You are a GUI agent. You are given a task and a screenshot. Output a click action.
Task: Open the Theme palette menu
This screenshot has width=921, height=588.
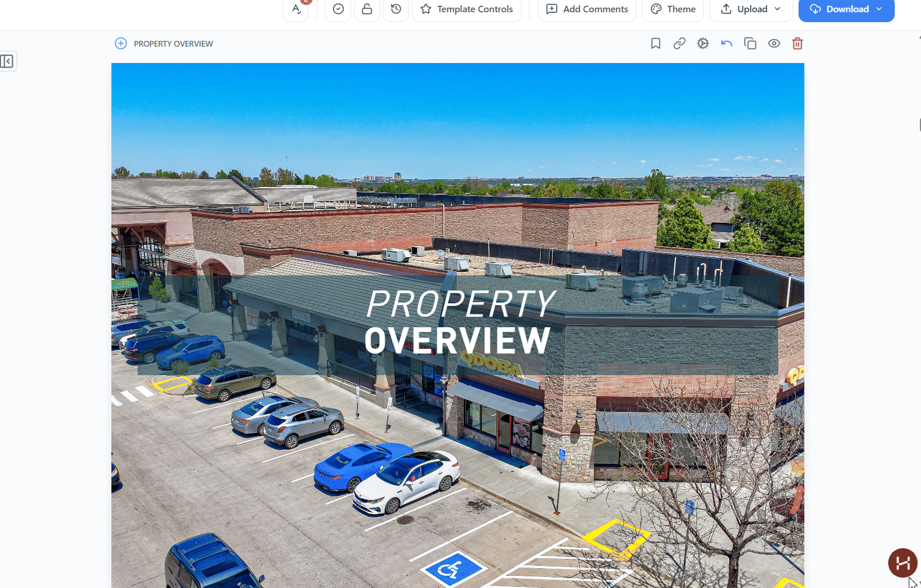(x=673, y=9)
